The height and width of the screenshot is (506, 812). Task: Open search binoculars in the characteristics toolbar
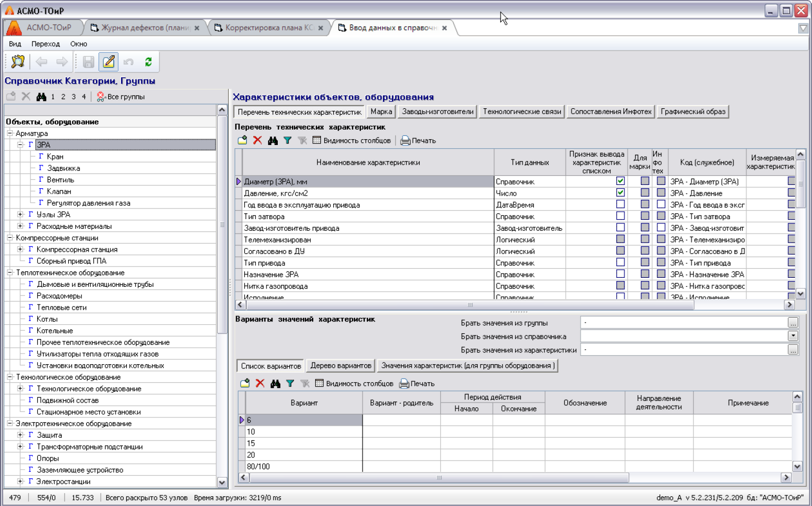tap(272, 140)
